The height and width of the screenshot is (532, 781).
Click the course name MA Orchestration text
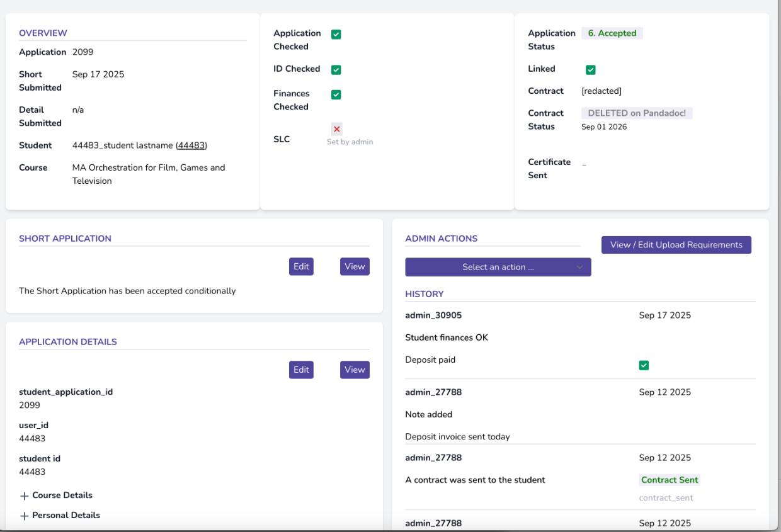[x=149, y=174]
